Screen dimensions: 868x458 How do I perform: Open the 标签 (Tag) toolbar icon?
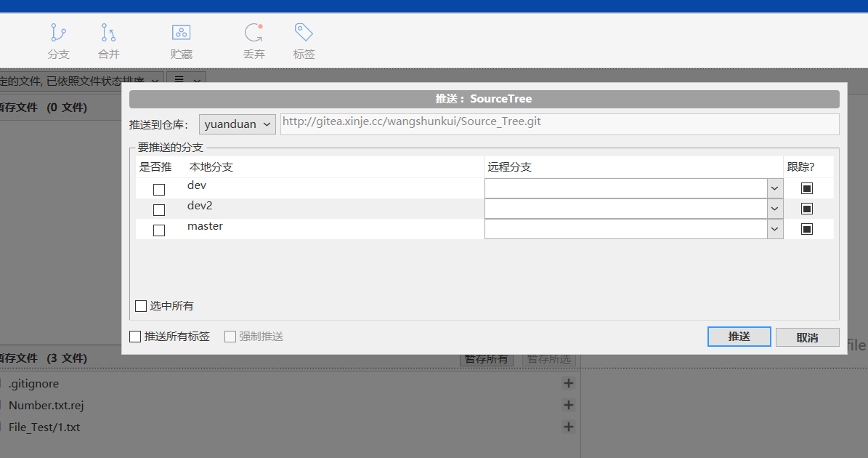point(304,41)
